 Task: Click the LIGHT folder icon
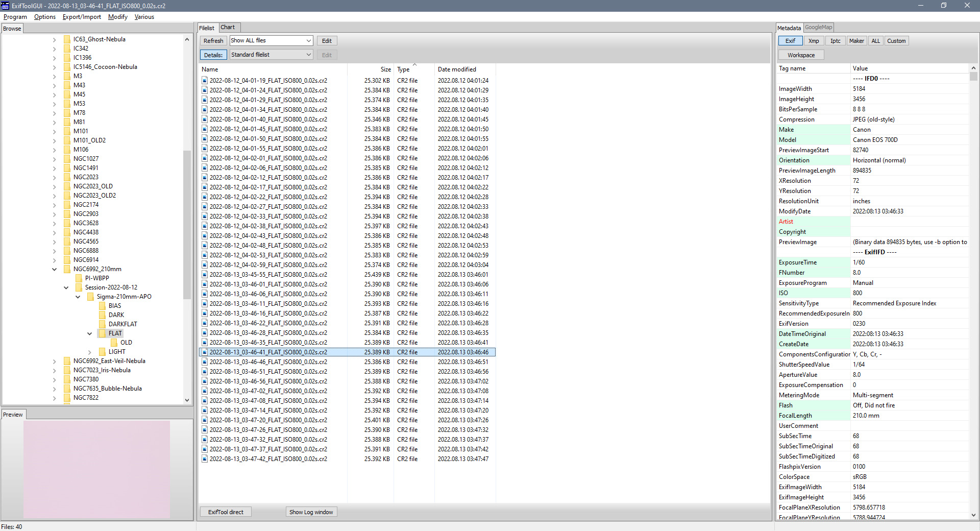pyautogui.click(x=102, y=352)
